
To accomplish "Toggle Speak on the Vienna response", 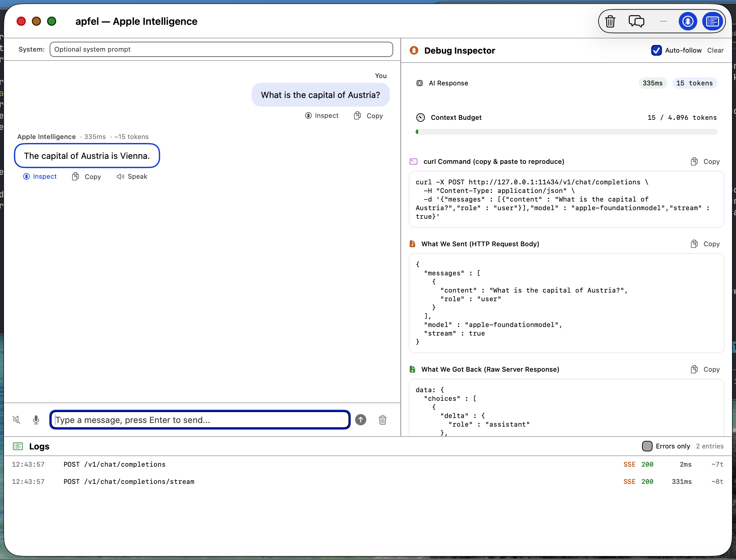I will [132, 176].
